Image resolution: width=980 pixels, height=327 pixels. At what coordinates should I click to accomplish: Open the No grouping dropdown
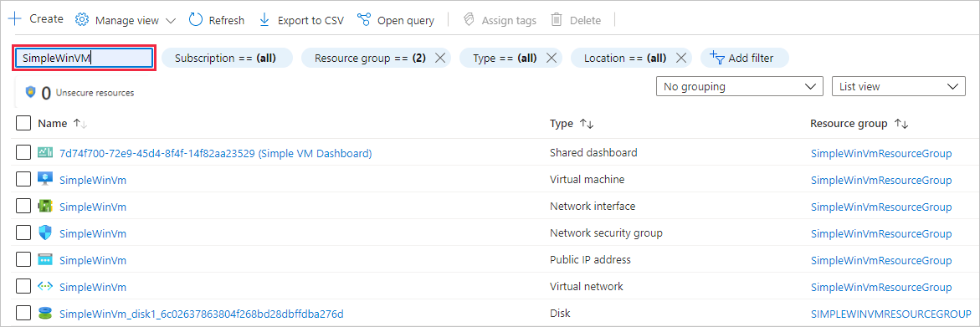pos(739,87)
